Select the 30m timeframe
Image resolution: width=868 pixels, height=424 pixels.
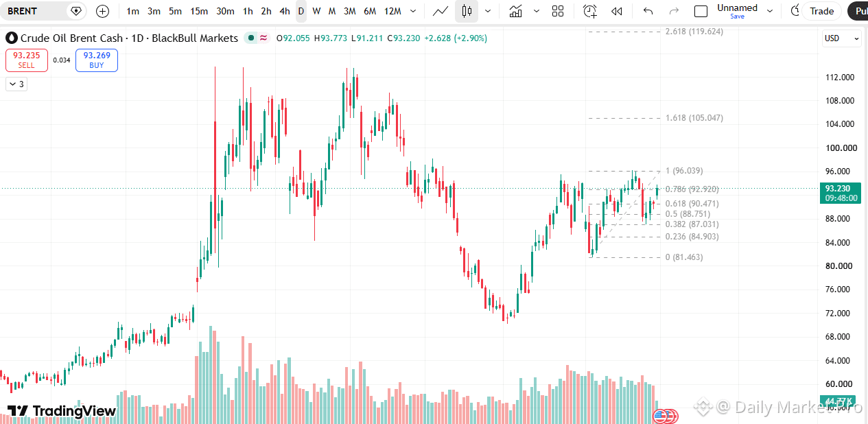coord(225,11)
